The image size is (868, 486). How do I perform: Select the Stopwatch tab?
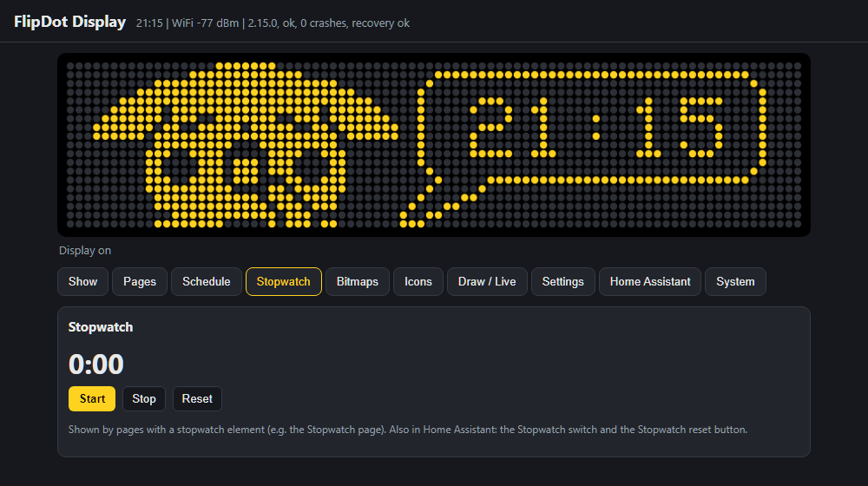tap(284, 281)
